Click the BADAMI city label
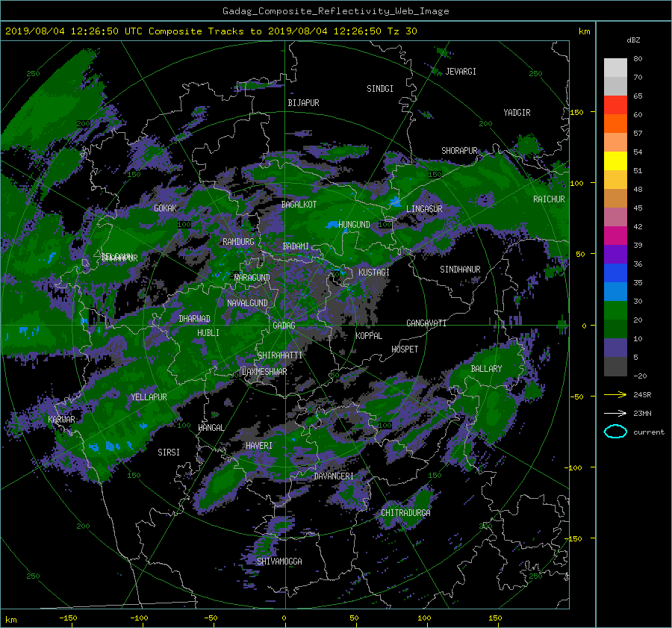This screenshot has width=672, height=628. pos(296,246)
